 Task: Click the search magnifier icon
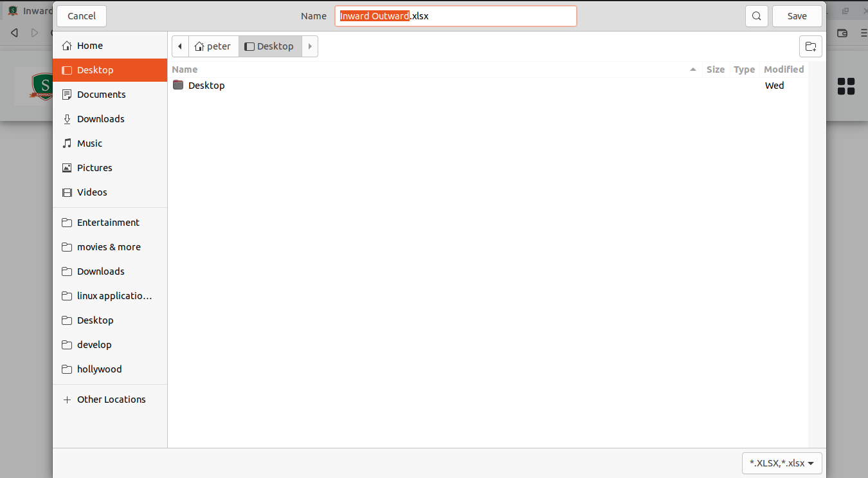pyautogui.click(x=757, y=16)
